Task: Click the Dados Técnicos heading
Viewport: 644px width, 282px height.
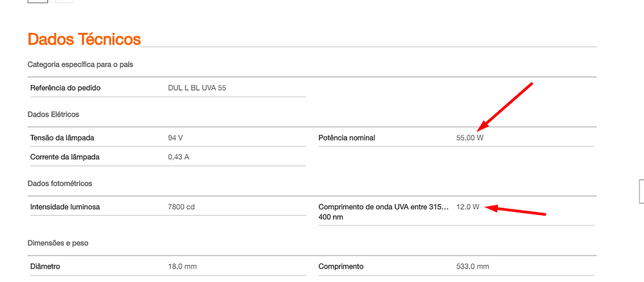Action: 84,39
